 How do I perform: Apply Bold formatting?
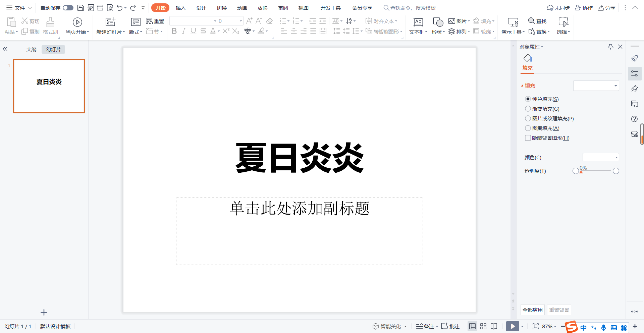(174, 31)
